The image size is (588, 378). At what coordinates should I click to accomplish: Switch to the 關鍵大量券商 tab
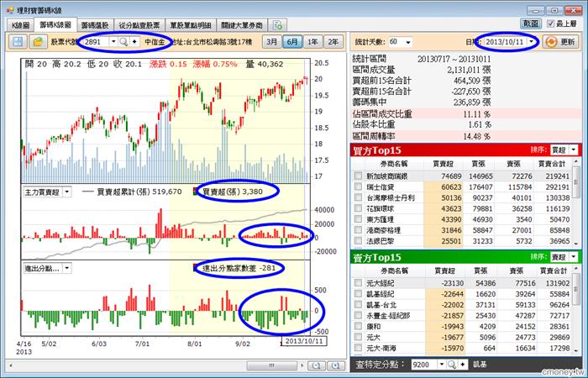(242, 25)
